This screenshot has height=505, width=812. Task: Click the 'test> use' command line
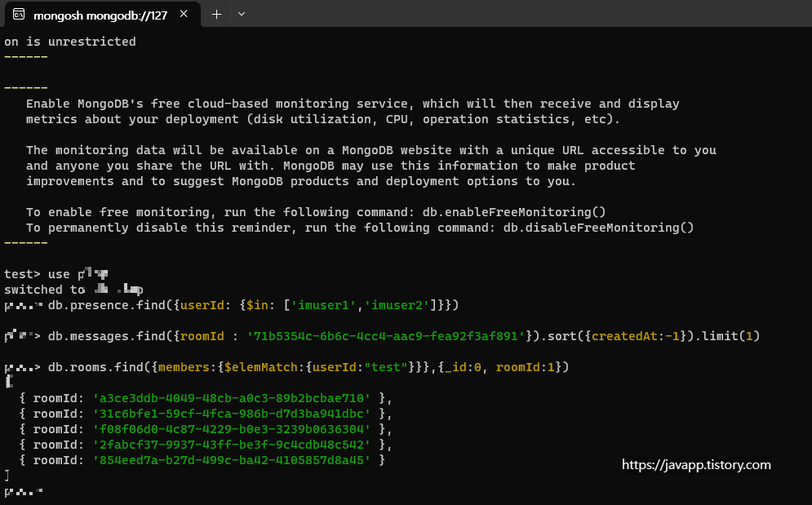[x=56, y=274]
